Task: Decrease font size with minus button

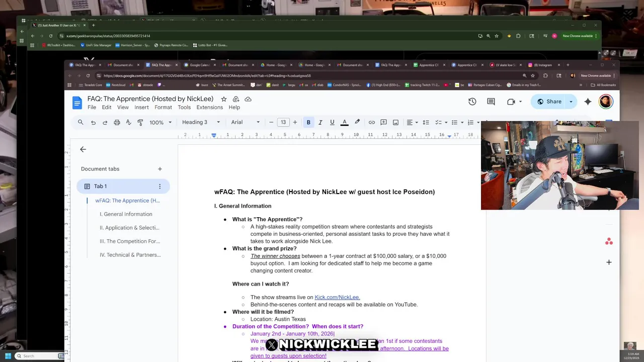Action: click(271, 122)
